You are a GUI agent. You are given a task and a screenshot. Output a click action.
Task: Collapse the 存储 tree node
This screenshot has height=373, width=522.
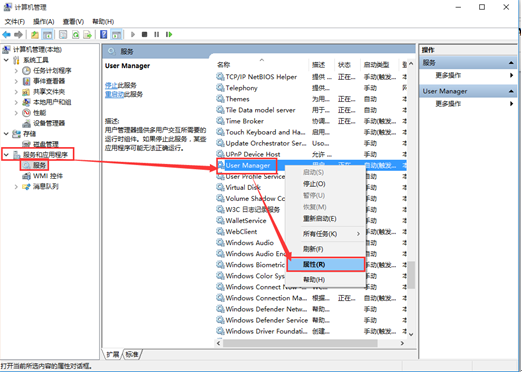pyautogui.click(x=6, y=134)
